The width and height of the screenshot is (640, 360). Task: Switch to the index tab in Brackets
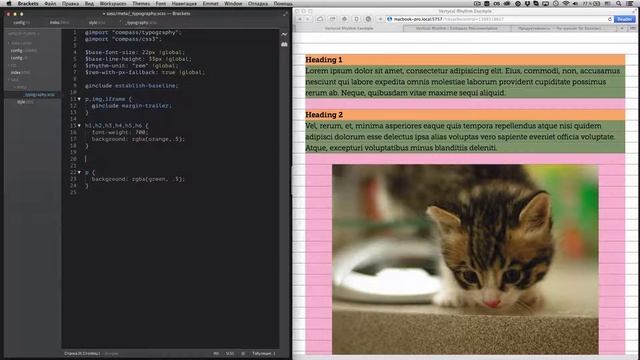60,23
